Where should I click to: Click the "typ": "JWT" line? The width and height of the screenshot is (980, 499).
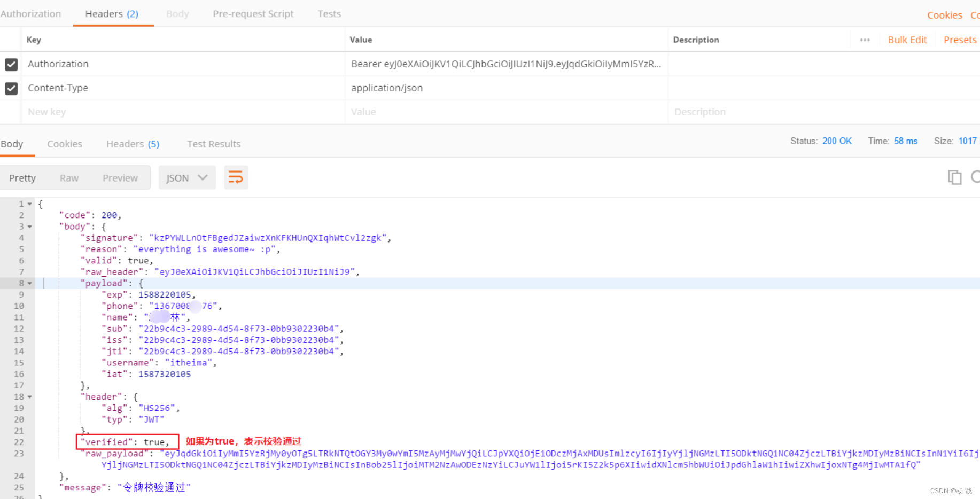pyautogui.click(x=133, y=419)
